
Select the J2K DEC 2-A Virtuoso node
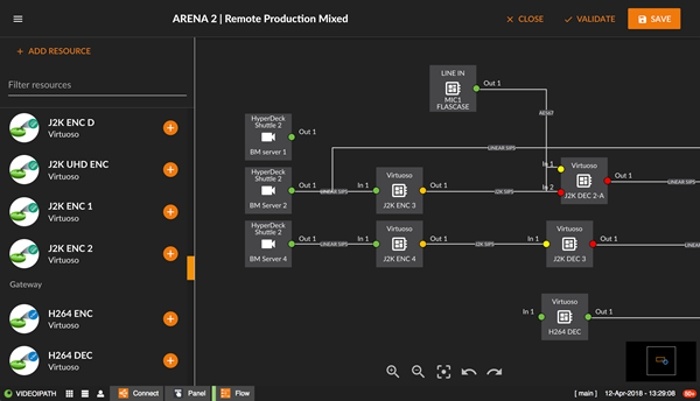coord(584,180)
